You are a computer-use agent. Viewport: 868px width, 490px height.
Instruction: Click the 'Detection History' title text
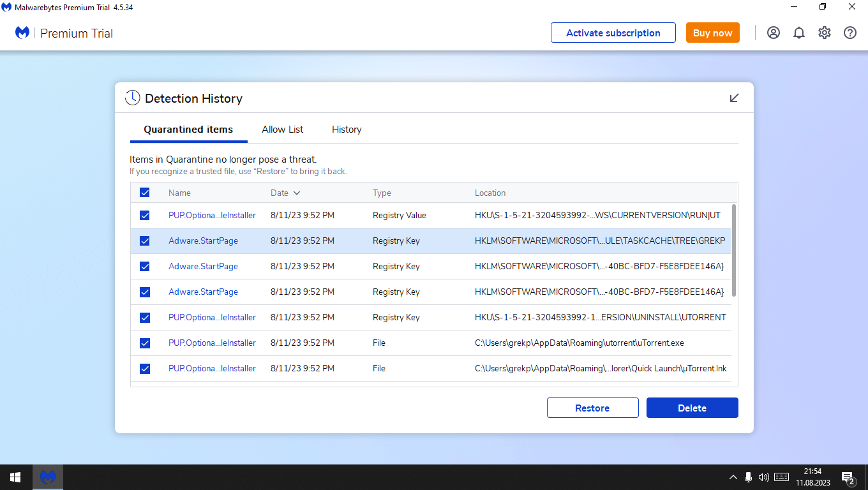pos(193,98)
